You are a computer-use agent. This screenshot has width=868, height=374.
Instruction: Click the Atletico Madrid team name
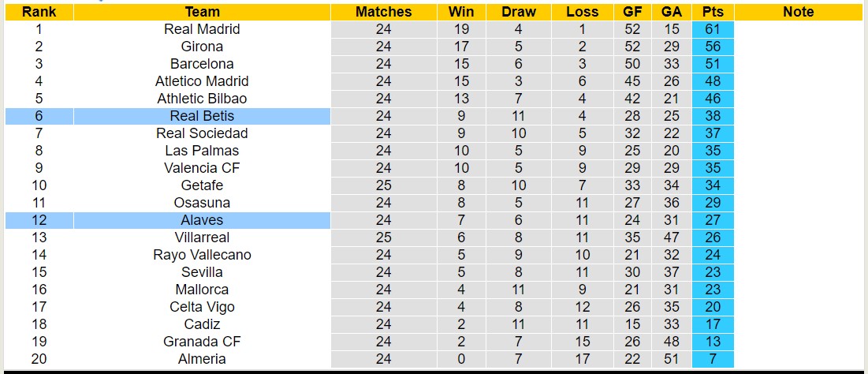[202, 81]
